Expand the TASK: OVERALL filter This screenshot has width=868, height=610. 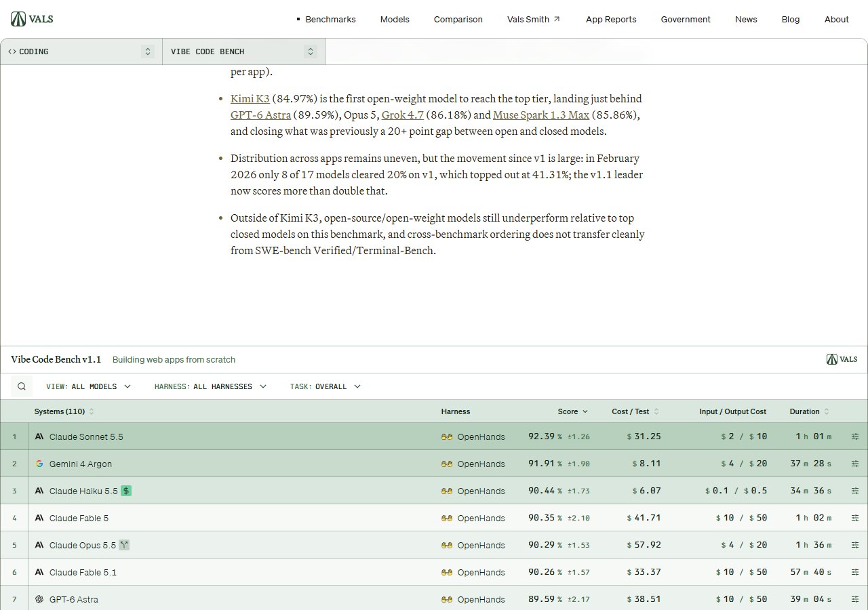[x=325, y=386]
